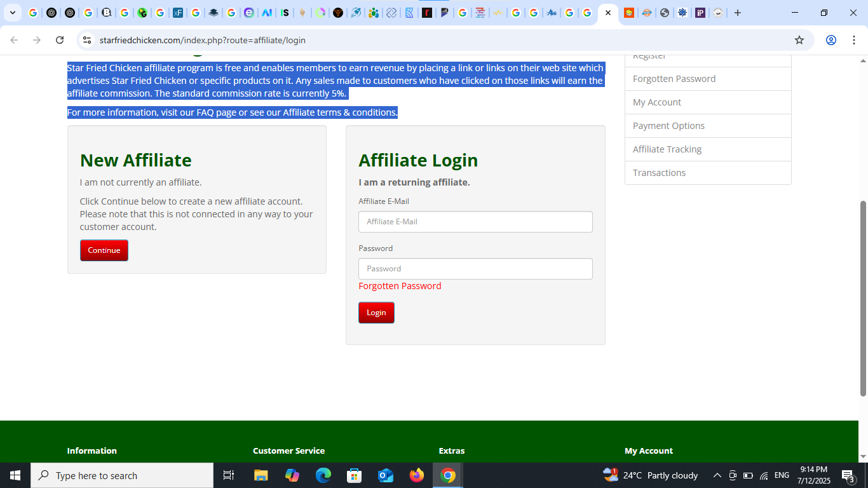Open the weather widget showing 24°C
The image size is (868, 488).
point(650,475)
